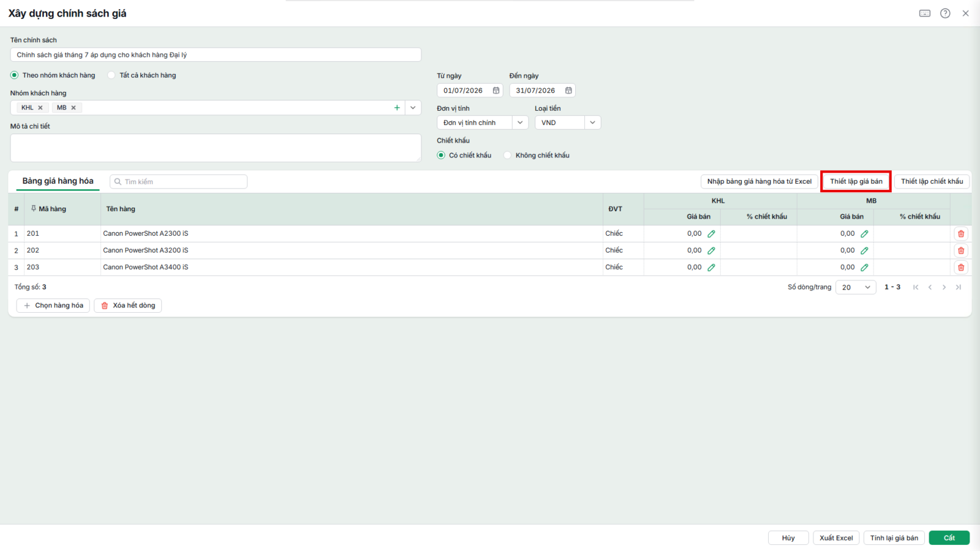The image size is (980, 551).
Task: Click Thiết lập chiết khấu button
Action: (932, 181)
